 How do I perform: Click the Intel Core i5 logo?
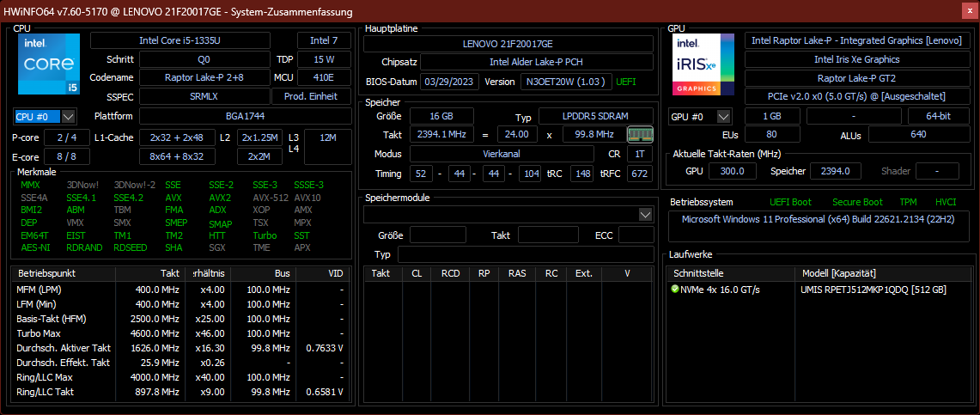48,64
